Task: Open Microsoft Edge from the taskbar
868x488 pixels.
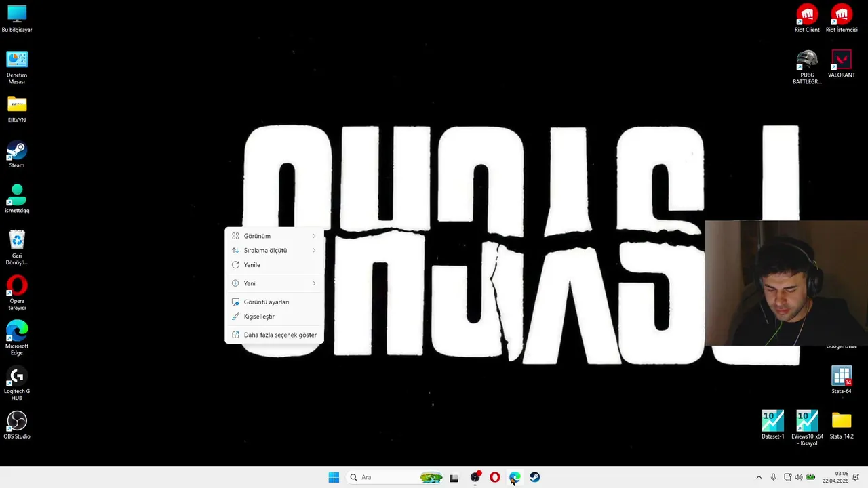Action: [x=515, y=477]
